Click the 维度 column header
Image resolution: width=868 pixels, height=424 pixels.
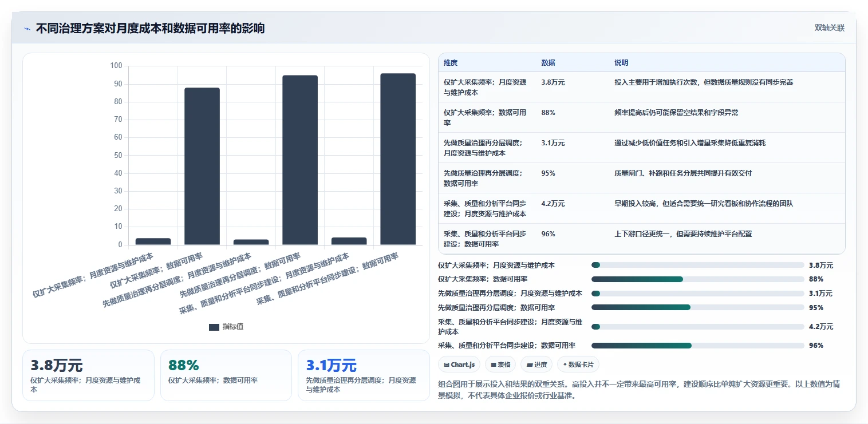(451, 63)
